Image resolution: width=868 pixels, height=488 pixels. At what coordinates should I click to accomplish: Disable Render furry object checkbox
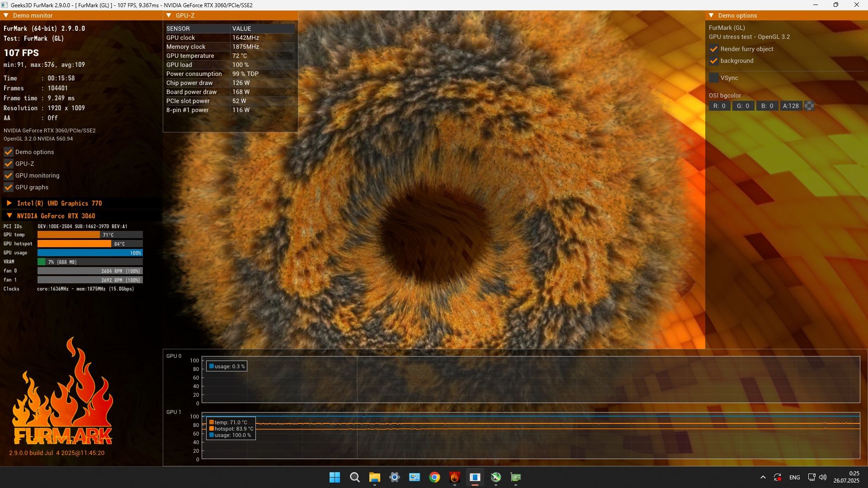tap(714, 49)
